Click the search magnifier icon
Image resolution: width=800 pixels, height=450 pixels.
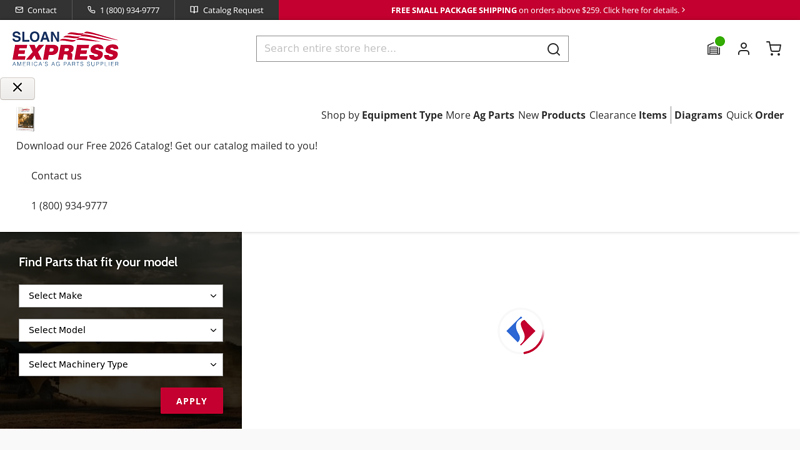pyautogui.click(x=553, y=49)
